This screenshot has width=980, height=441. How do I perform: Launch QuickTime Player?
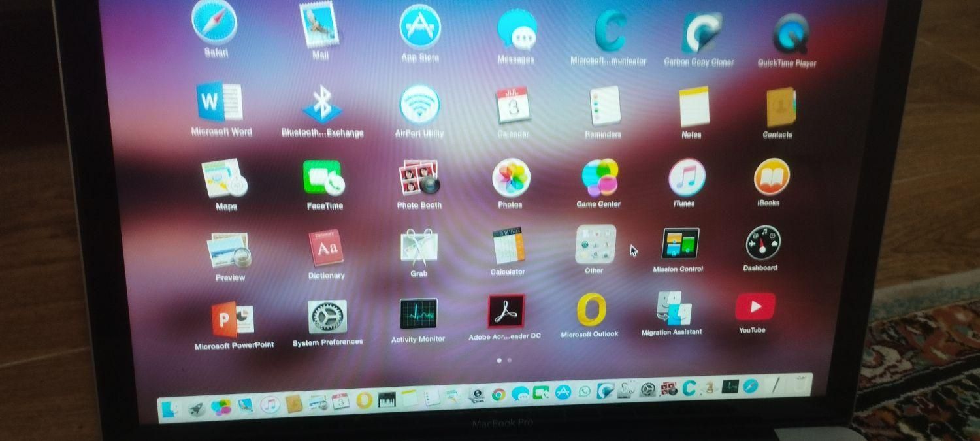coord(790,35)
